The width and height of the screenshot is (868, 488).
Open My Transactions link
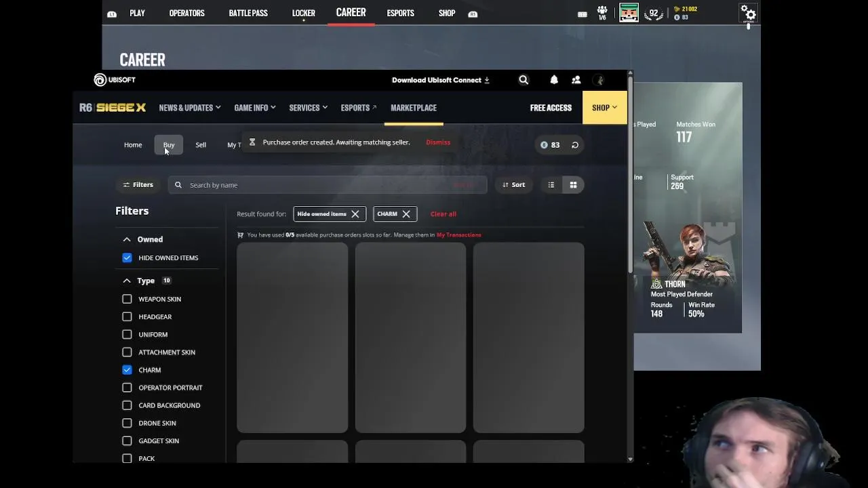coord(459,235)
